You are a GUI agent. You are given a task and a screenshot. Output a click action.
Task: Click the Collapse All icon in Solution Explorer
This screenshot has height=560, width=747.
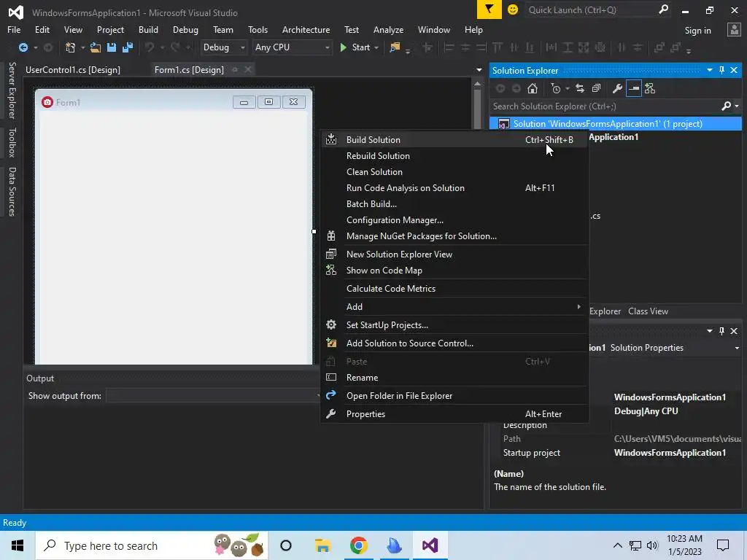[596, 88]
